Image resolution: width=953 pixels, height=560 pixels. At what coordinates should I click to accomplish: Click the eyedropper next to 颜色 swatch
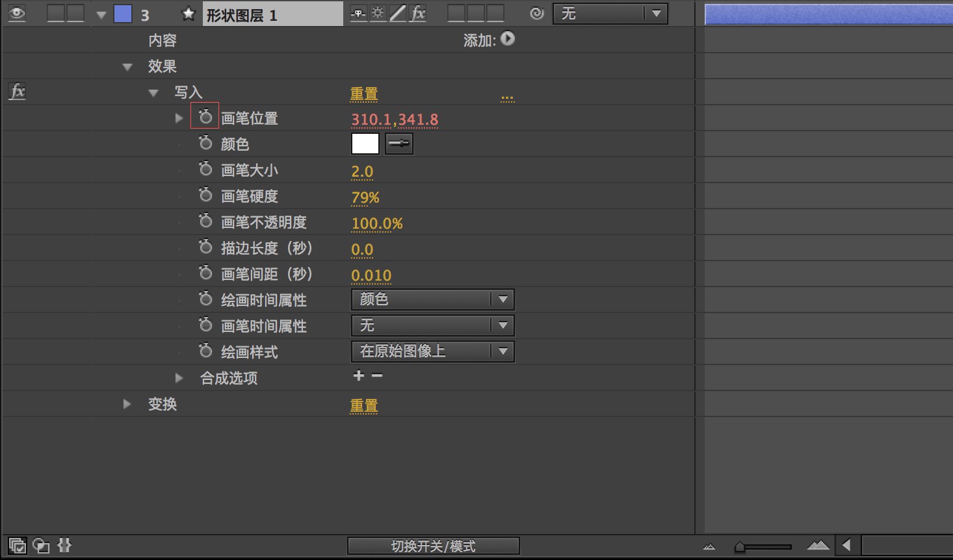tap(399, 144)
